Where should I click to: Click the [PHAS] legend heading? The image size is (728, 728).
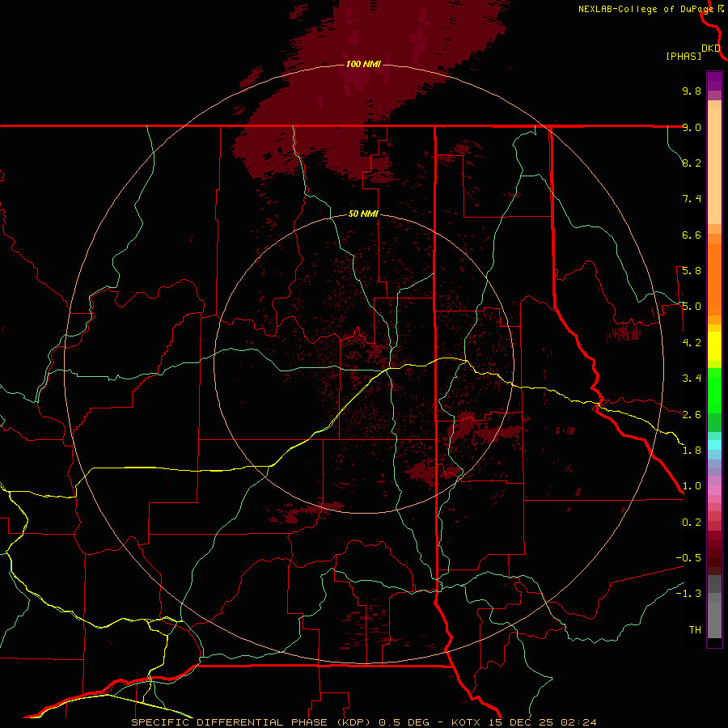[x=684, y=57]
